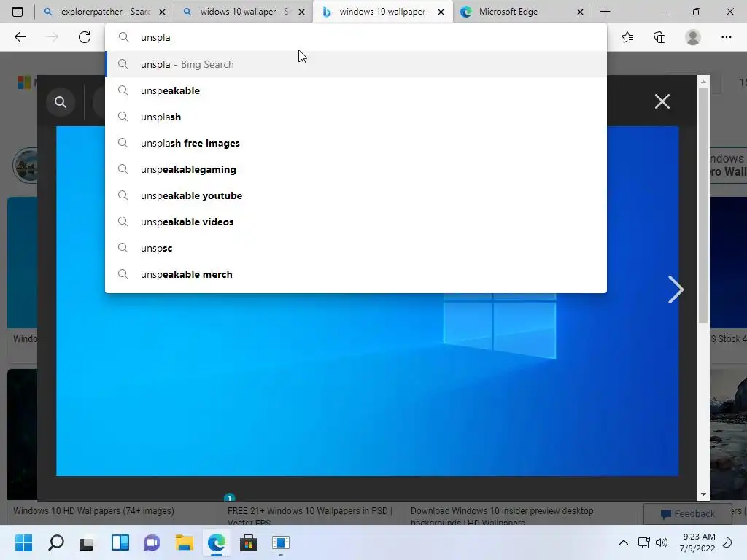Click the image viewer scroll up arrow
747x560 pixels.
tap(703, 82)
